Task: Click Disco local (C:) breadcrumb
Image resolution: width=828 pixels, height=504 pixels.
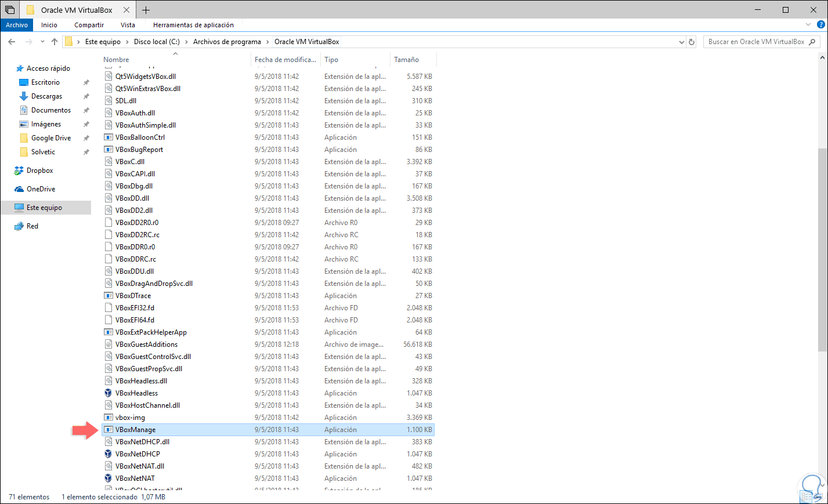Action: 157,42
